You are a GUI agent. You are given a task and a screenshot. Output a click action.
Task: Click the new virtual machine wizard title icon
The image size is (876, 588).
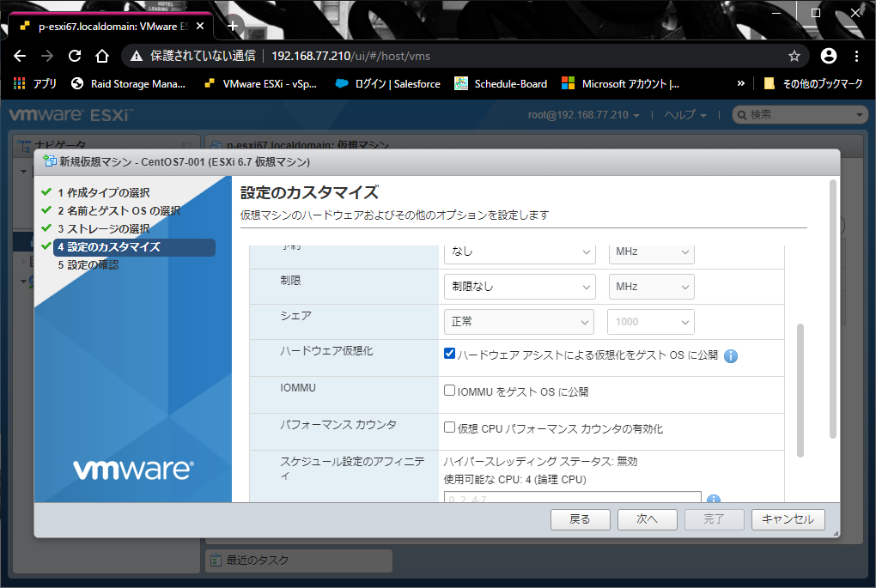[x=50, y=161]
